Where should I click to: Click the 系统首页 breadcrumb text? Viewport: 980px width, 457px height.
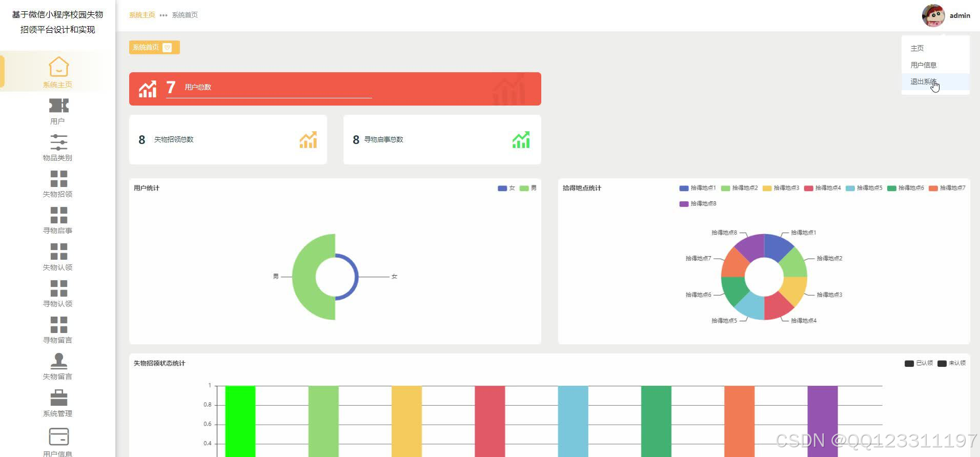pyautogui.click(x=185, y=15)
